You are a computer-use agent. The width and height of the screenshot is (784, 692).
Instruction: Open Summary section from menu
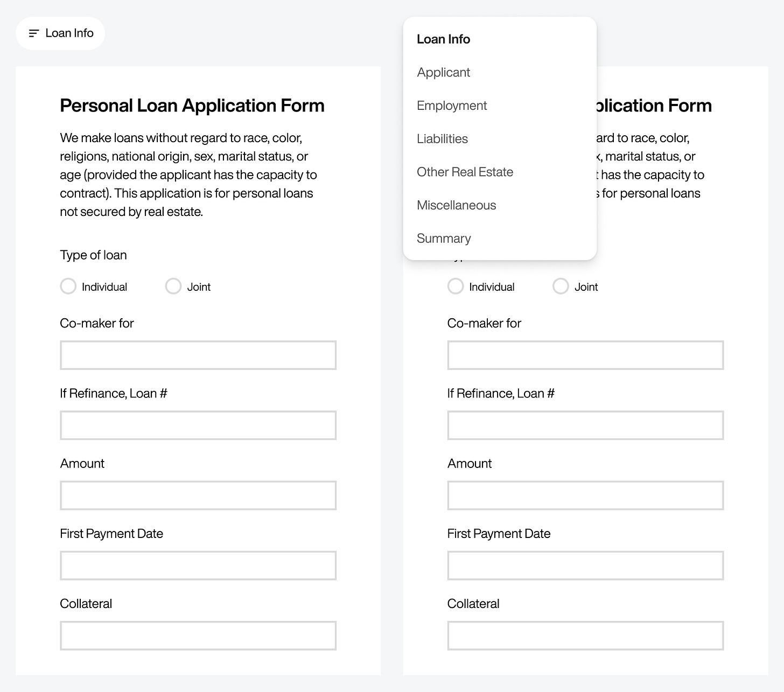[444, 239]
